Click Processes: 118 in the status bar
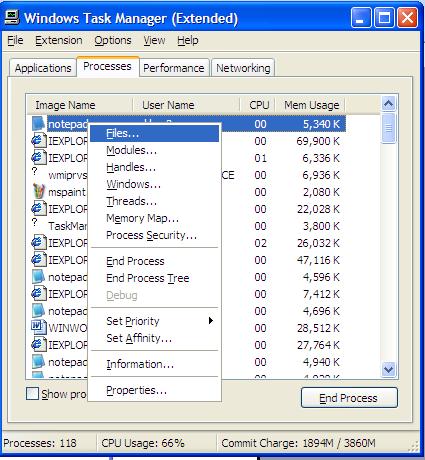This screenshot has width=425, height=460. pos(40,443)
